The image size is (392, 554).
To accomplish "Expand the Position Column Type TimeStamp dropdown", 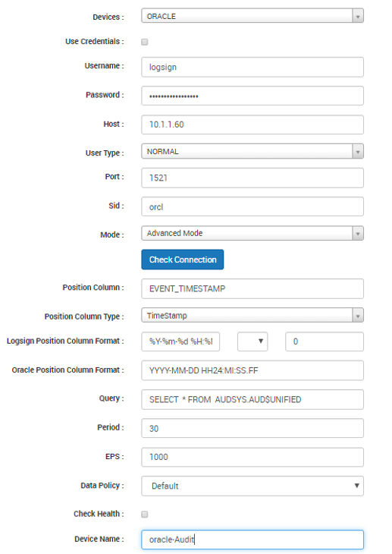I will pyautogui.click(x=252, y=315).
